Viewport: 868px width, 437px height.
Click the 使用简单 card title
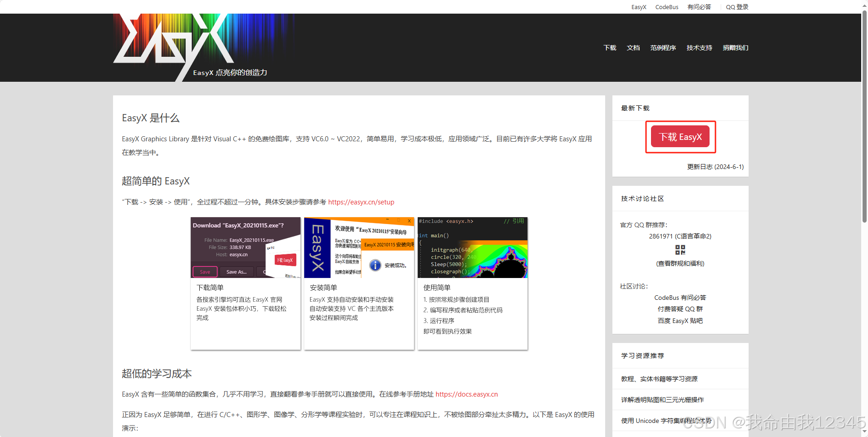[x=437, y=288]
